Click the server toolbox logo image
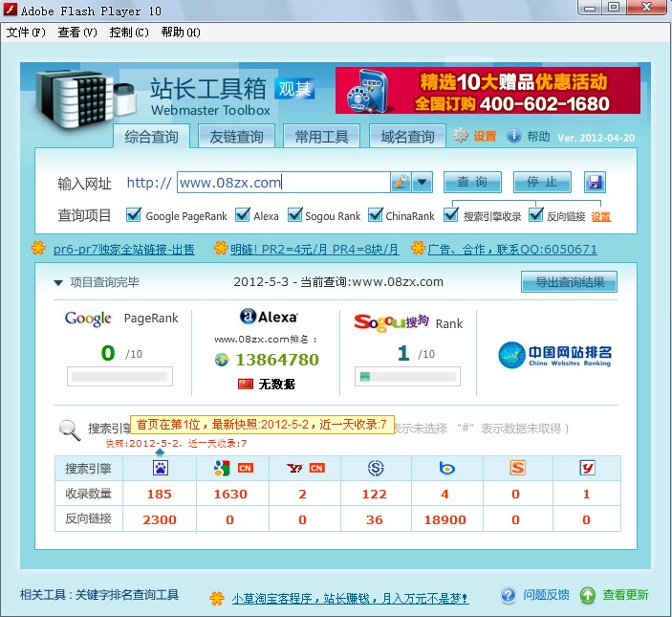Image resolution: width=672 pixels, height=617 pixels. click(x=85, y=99)
